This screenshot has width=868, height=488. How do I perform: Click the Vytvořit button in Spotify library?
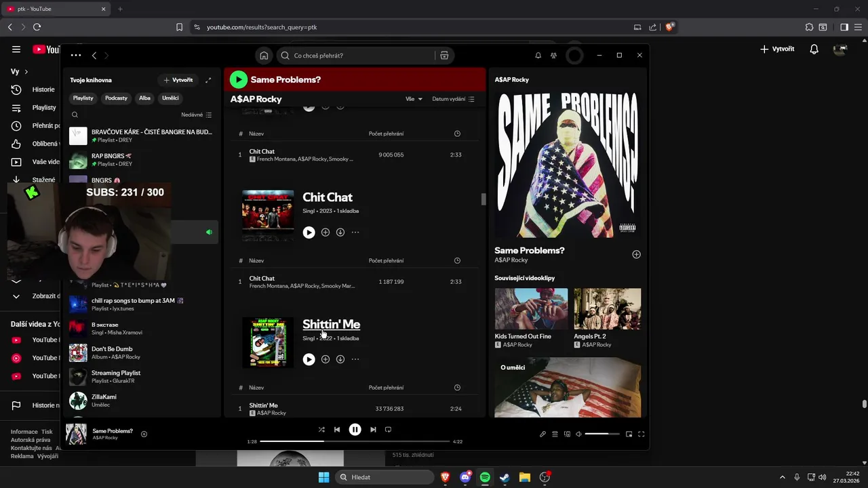[178, 80]
